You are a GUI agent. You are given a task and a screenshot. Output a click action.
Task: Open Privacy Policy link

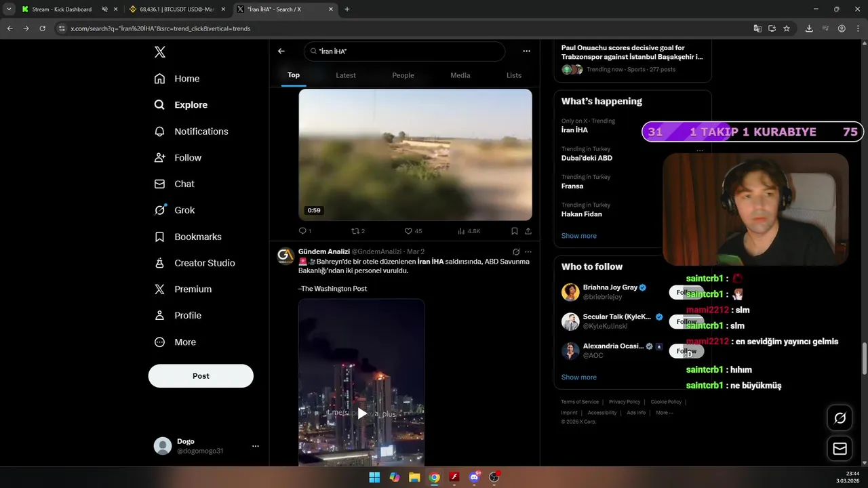pyautogui.click(x=625, y=402)
